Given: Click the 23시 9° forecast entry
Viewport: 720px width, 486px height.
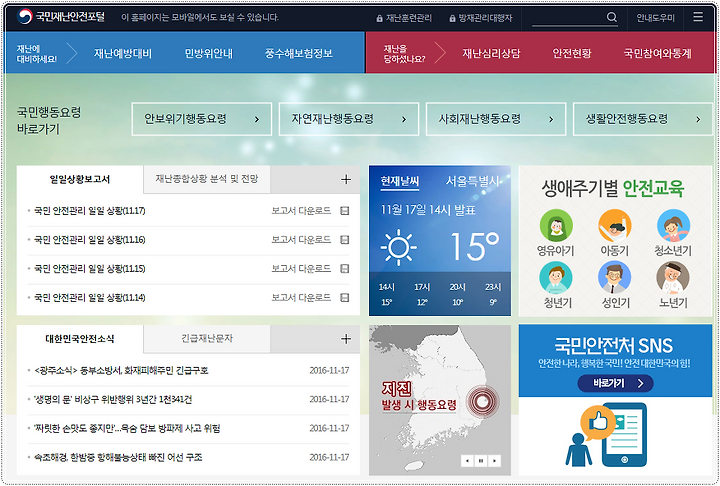Looking at the screenshot, I should (x=493, y=294).
